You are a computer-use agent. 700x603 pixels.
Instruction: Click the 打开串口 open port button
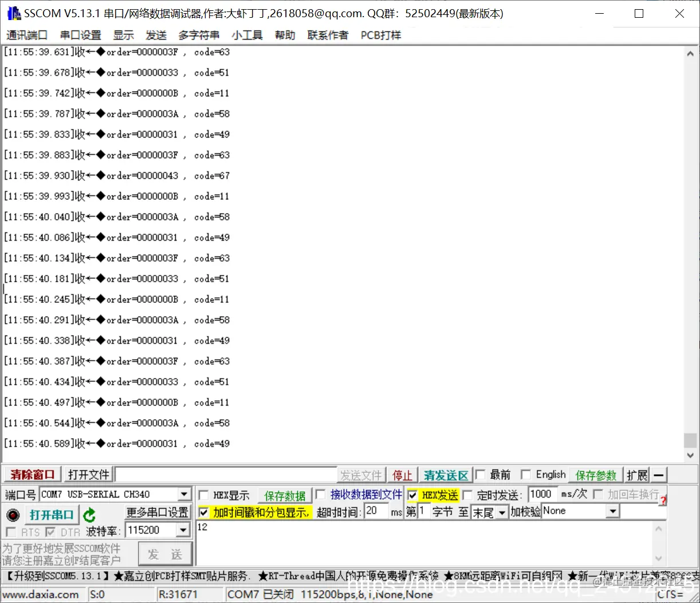pyautogui.click(x=52, y=515)
